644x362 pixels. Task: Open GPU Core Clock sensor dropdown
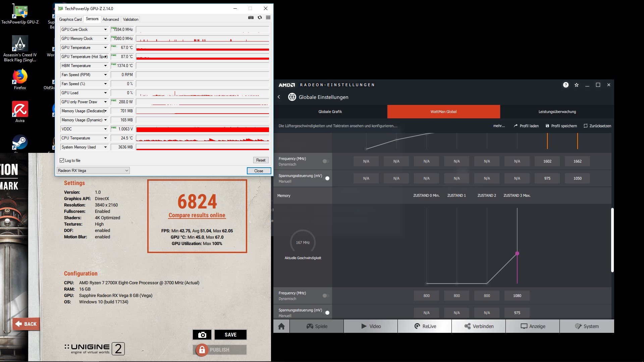coord(105,29)
